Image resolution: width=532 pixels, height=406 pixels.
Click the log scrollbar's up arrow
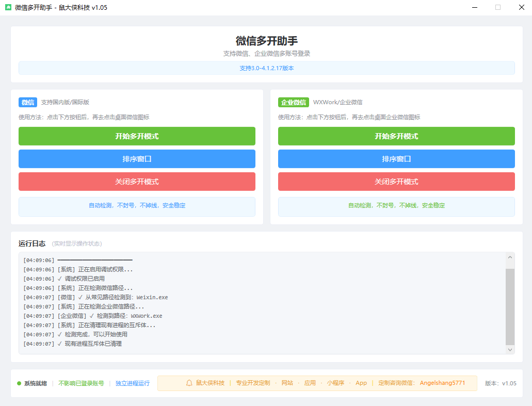pyautogui.click(x=510, y=257)
